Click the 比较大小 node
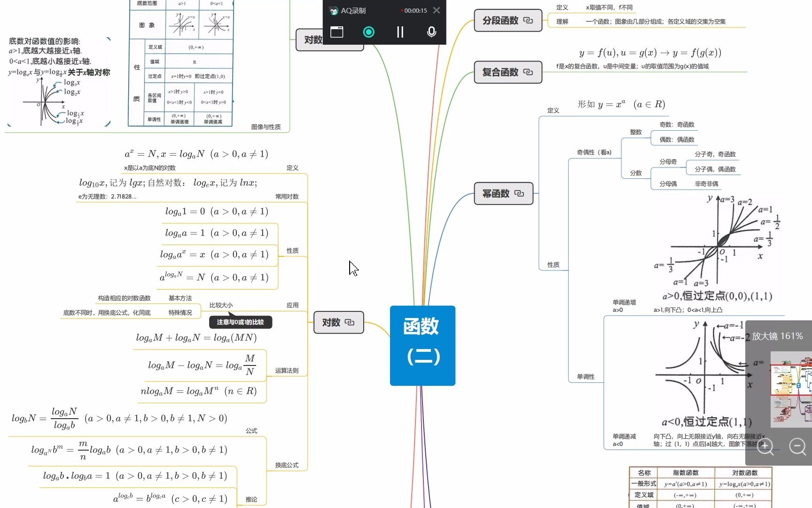 coord(221,305)
